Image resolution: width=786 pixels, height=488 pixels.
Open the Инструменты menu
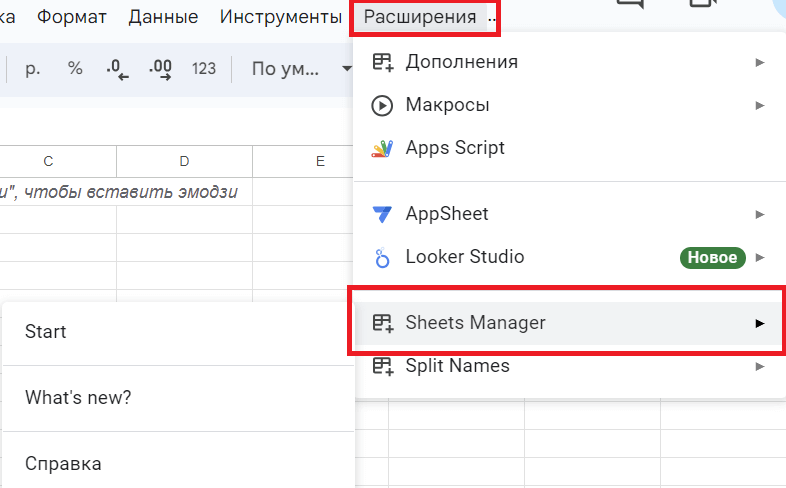pos(281,17)
